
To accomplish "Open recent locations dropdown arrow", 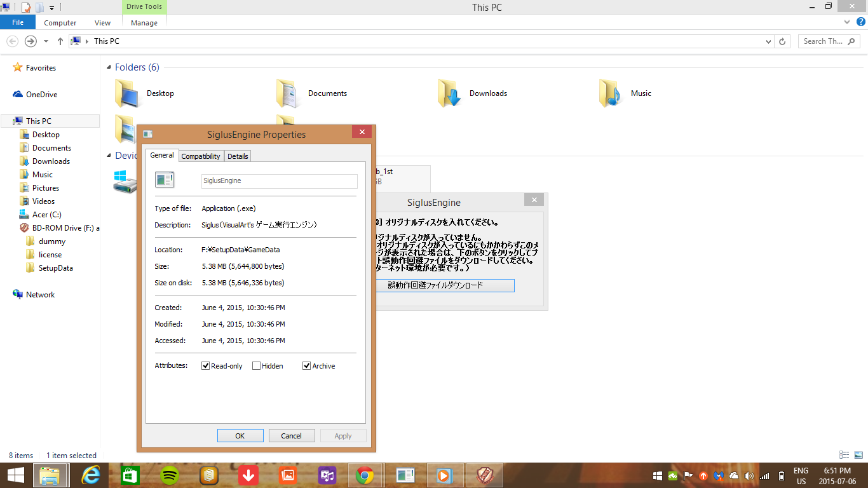I will (46, 41).
